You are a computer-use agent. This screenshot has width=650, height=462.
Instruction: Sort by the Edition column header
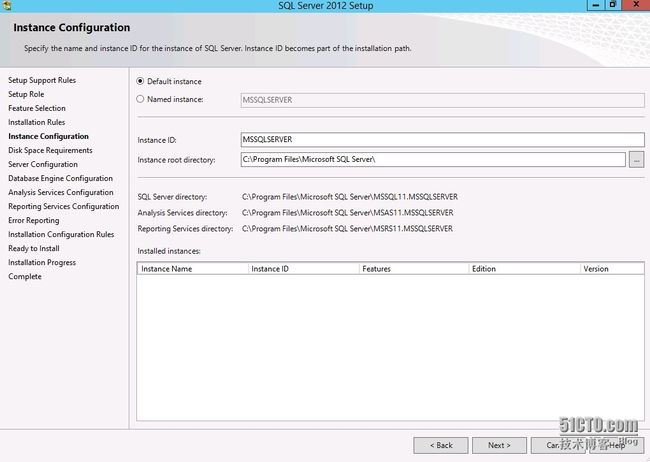[524, 269]
